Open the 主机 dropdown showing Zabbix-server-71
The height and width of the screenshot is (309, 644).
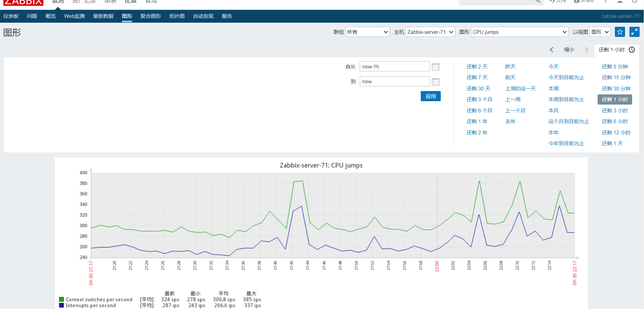430,32
